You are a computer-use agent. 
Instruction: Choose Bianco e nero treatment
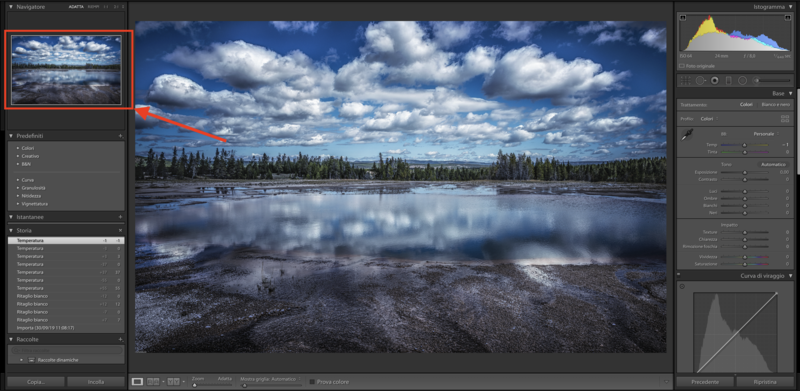pyautogui.click(x=776, y=105)
